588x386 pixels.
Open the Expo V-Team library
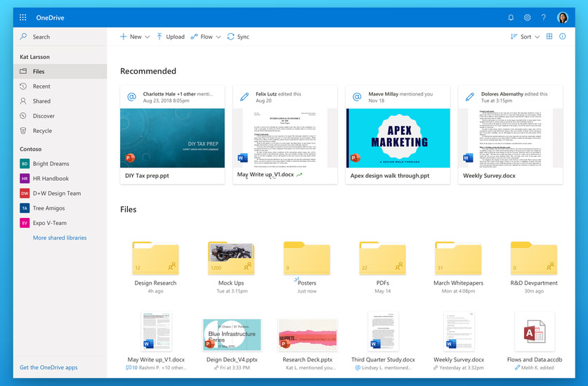pyautogui.click(x=60, y=223)
